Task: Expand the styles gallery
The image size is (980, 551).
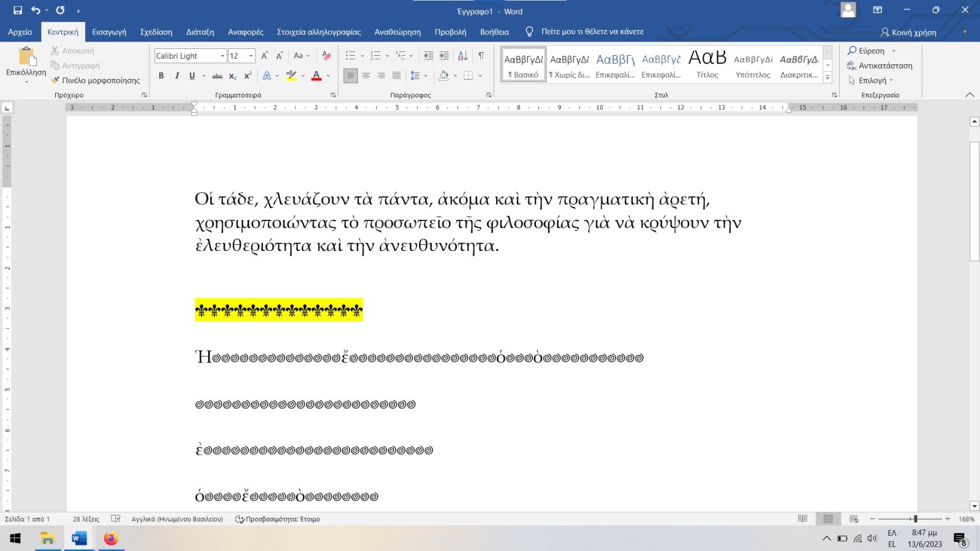Action: [827, 77]
